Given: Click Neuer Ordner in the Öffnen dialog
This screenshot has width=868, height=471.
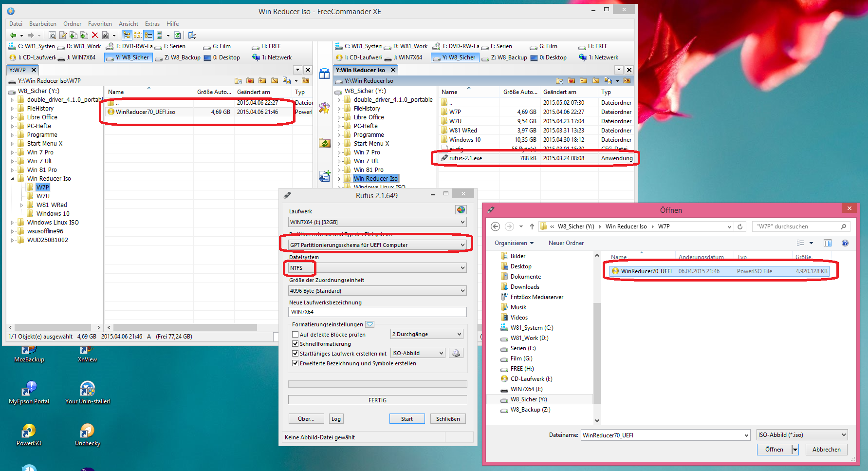Looking at the screenshot, I should (x=566, y=243).
